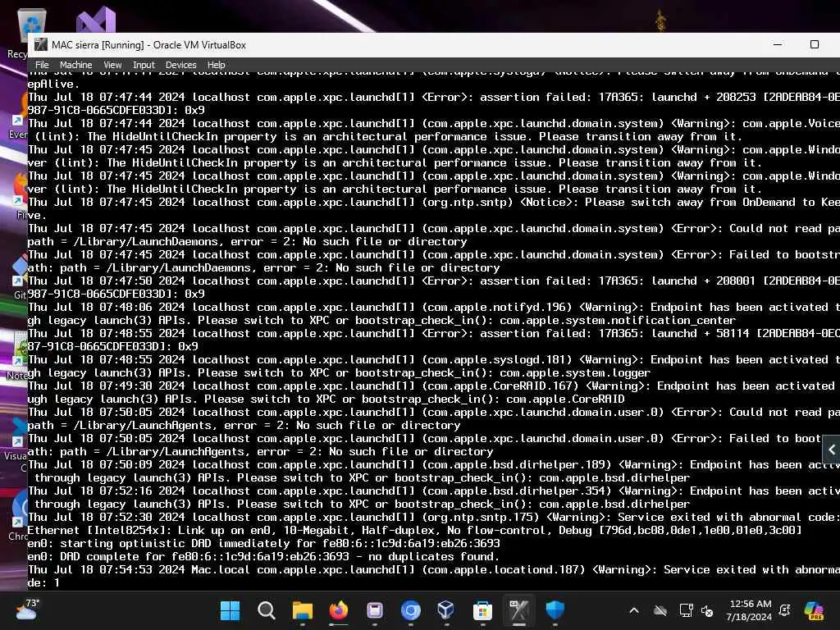Viewport: 840px width, 630px height.
Task: Click 'en0: DAD complete' log line
Action: coord(264,557)
